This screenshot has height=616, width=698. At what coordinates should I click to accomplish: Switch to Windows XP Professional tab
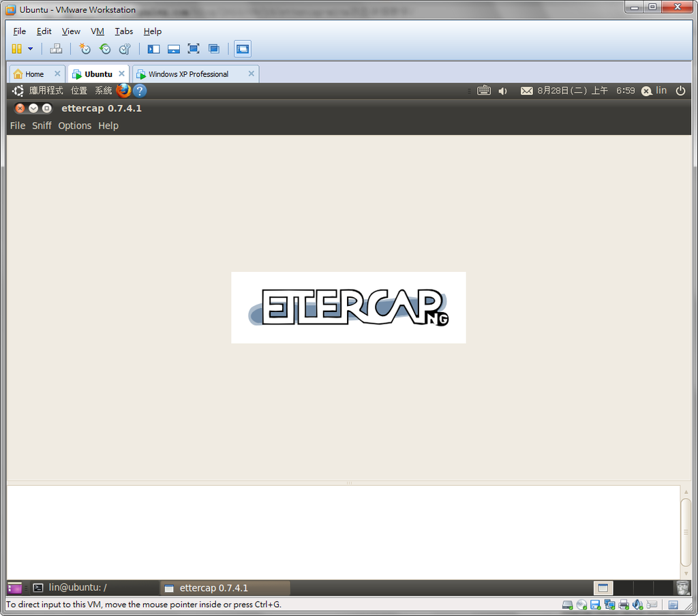click(x=189, y=74)
